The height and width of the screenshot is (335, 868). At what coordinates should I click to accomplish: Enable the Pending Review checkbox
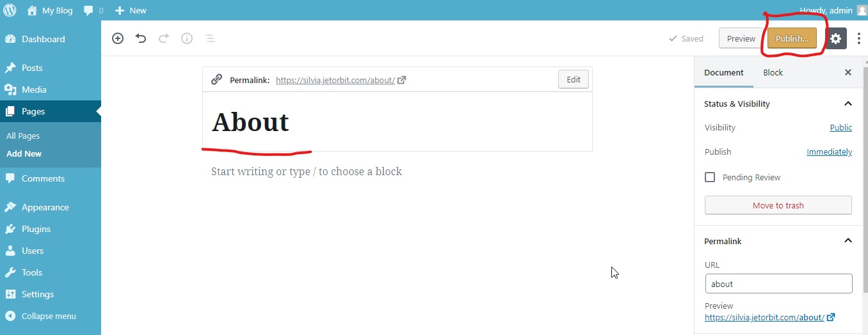710,177
